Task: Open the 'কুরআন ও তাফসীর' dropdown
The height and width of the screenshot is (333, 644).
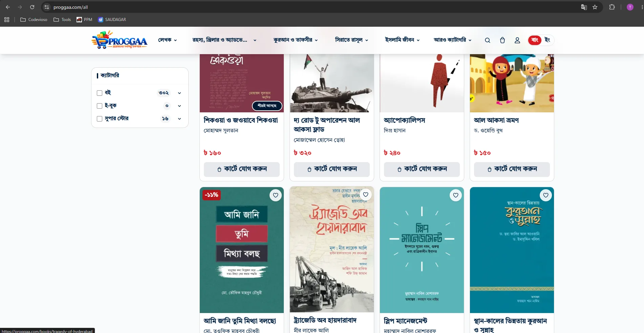Action: pos(296,40)
